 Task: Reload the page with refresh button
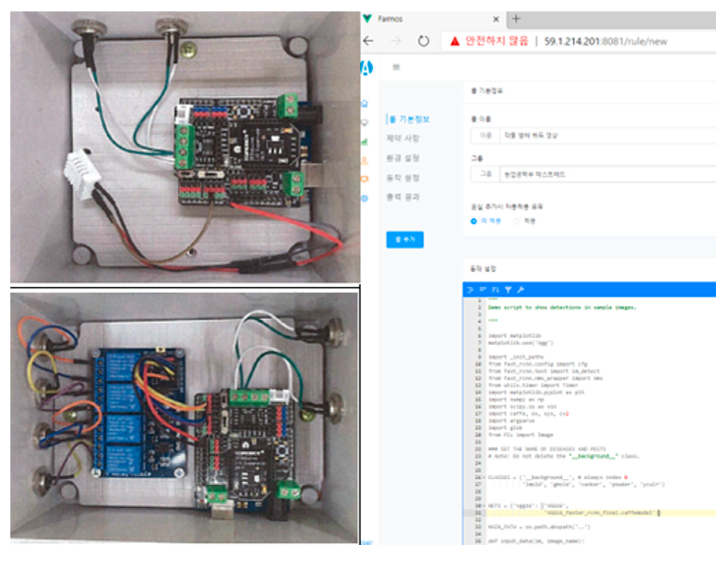pyautogui.click(x=423, y=41)
